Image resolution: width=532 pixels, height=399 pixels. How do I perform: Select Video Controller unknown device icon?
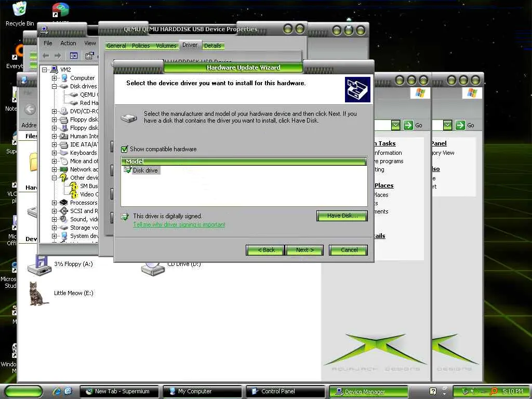74,194
